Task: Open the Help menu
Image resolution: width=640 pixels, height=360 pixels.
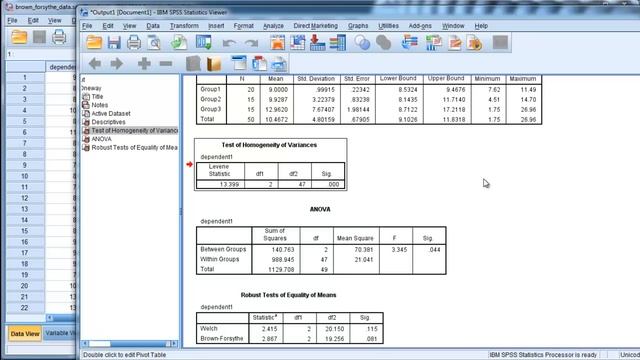Action: coord(481,26)
